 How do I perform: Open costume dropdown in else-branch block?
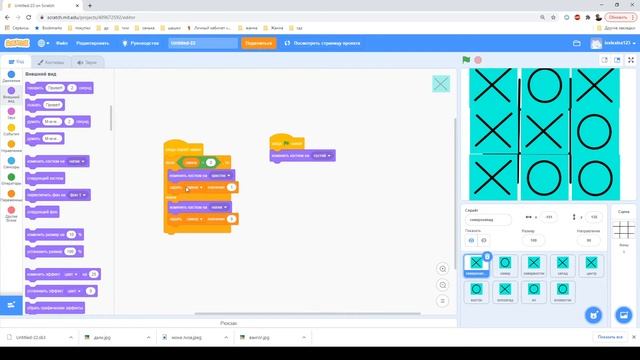pos(219,207)
